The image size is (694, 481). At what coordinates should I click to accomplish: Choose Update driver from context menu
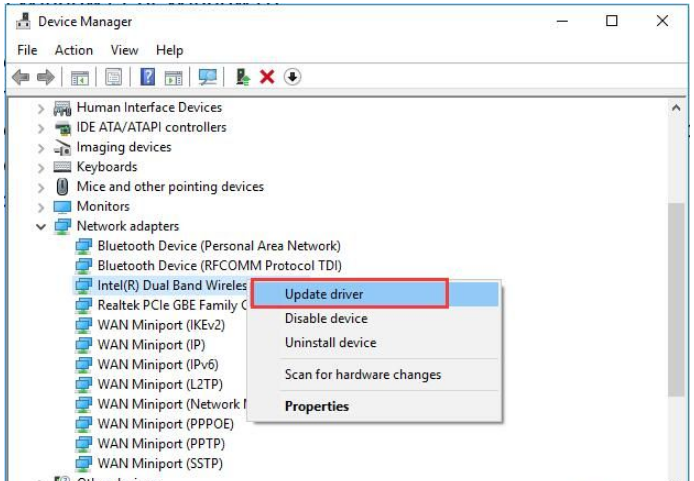[x=324, y=294]
